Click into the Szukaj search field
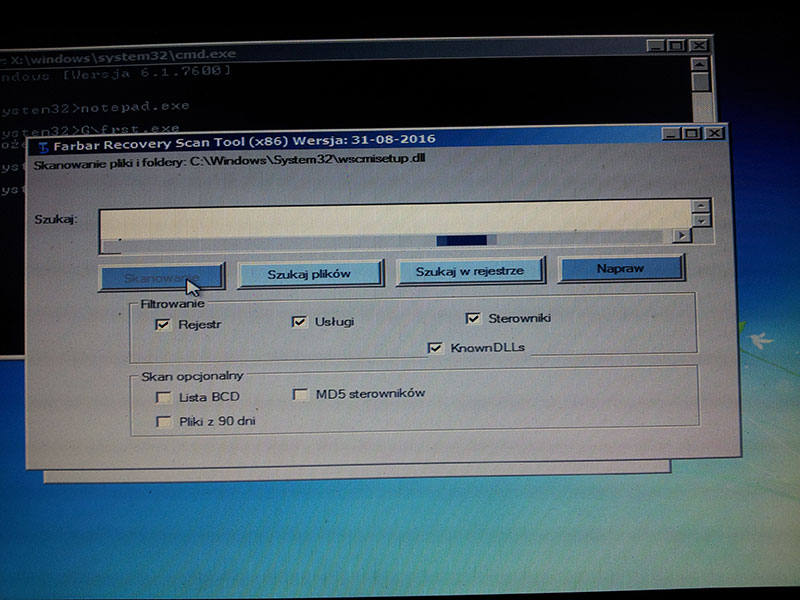Image resolution: width=800 pixels, height=600 pixels. [395, 220]
